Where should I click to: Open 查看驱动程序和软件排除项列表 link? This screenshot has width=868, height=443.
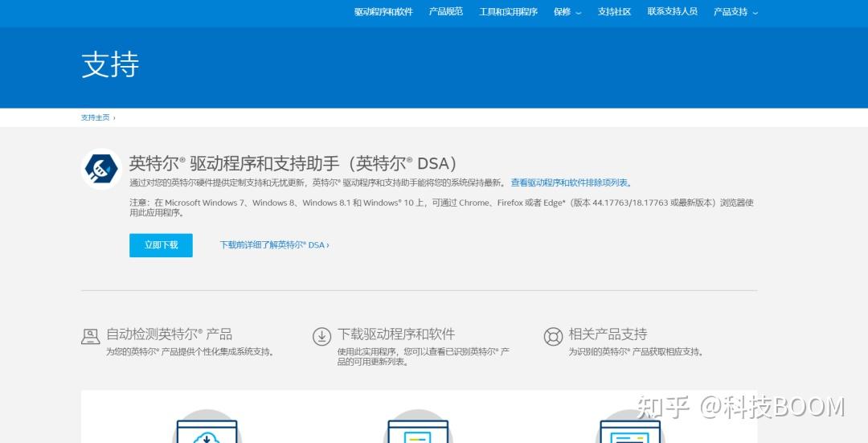click(x=571, y=183)
